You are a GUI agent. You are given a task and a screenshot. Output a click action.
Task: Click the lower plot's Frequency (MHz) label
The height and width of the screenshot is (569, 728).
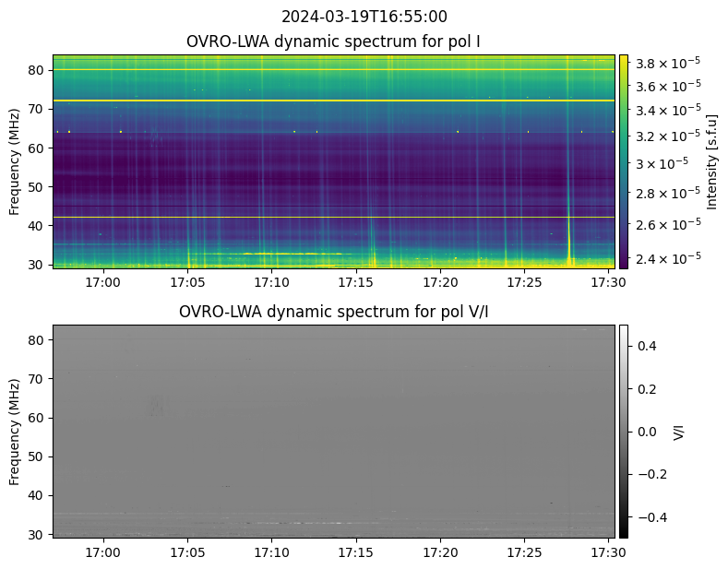16,431
